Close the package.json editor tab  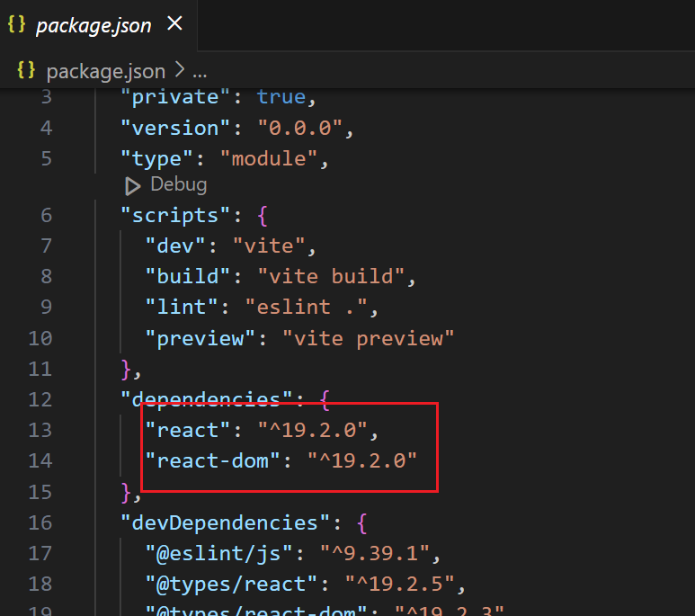[x=174, y=24]
